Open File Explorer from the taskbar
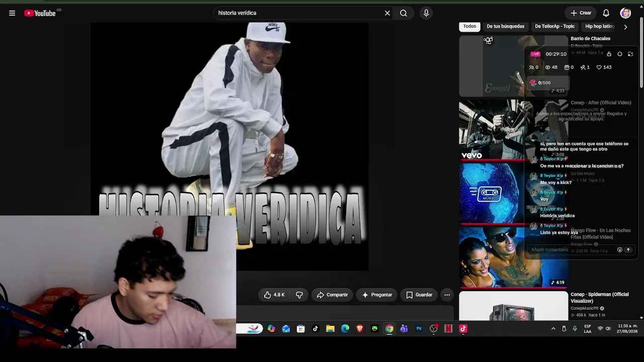The height and width of the screenshot is (362, 644). [x=330, y=329]
